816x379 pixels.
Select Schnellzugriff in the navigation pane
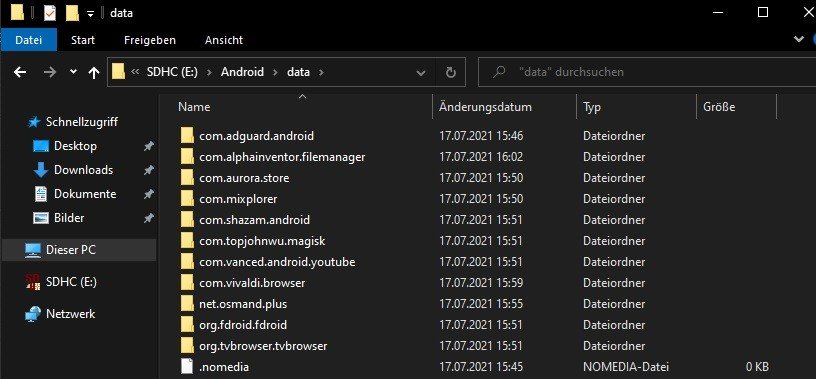click(x=82, y=122)
